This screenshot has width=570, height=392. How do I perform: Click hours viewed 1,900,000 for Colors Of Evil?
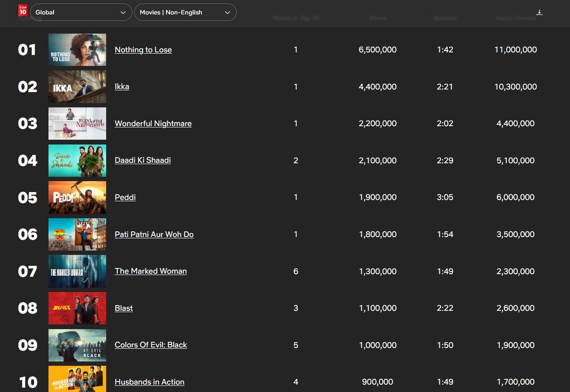[x=516, y=345]
